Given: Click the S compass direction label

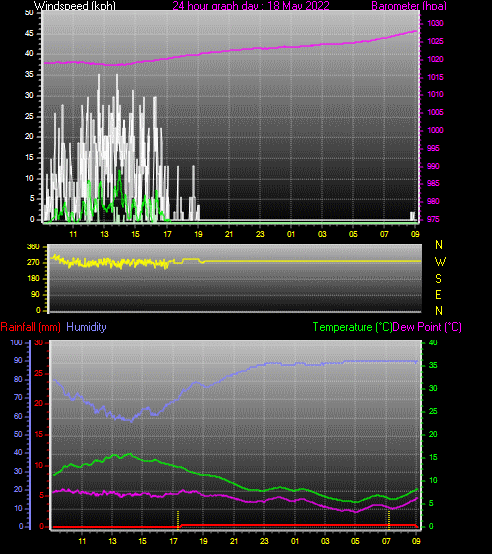Looking at the screenshot, I should pos(438,279).
